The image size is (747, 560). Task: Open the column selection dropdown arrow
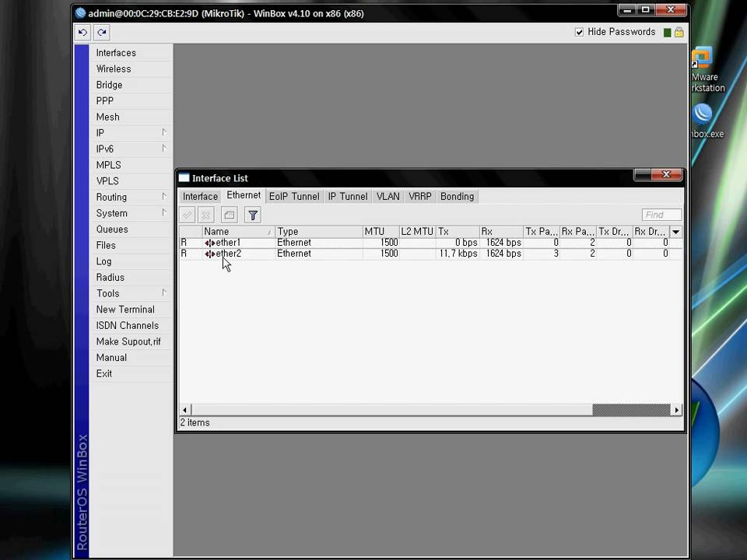pos(675,232)
